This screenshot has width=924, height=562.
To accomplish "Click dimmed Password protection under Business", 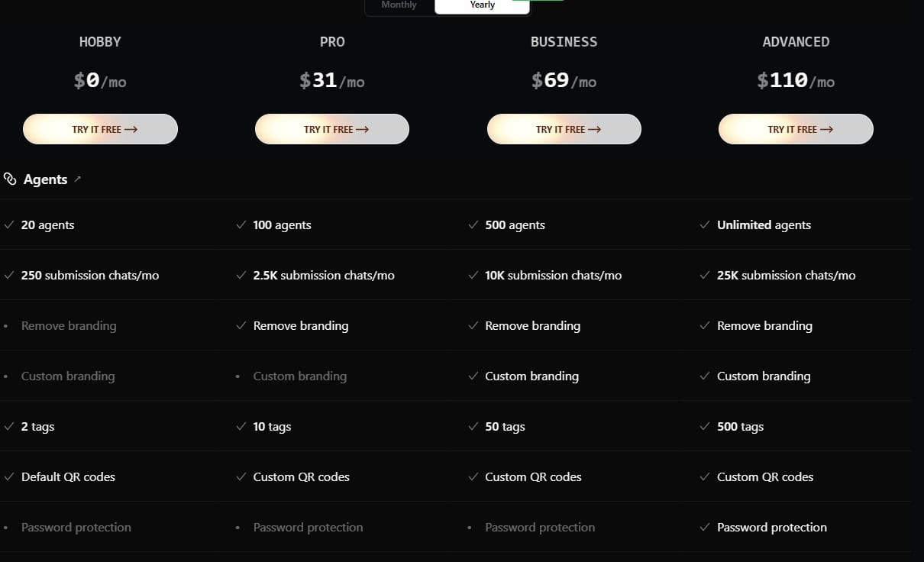I will (540, 527).
